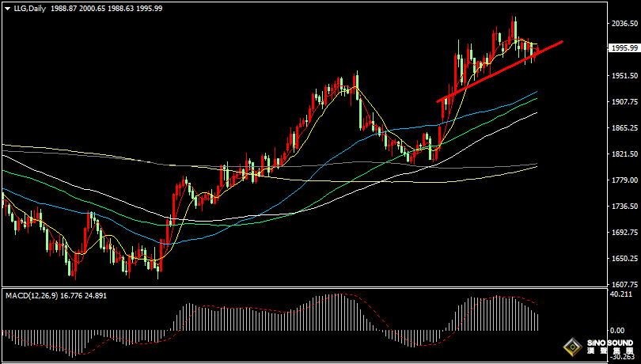Image resolution: width=641 pixels, height=364 pixels.
Task: Click the OHLC price values in header
Action: [118, 7]
